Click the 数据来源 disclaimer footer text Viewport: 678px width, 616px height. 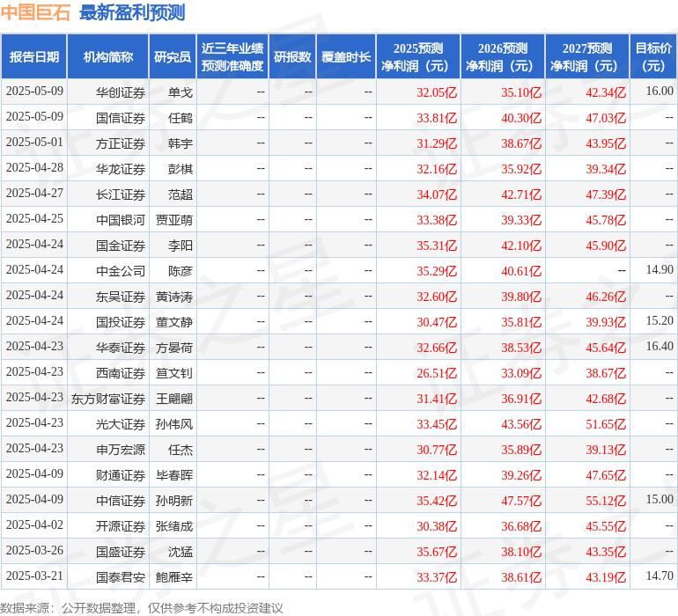141,608
